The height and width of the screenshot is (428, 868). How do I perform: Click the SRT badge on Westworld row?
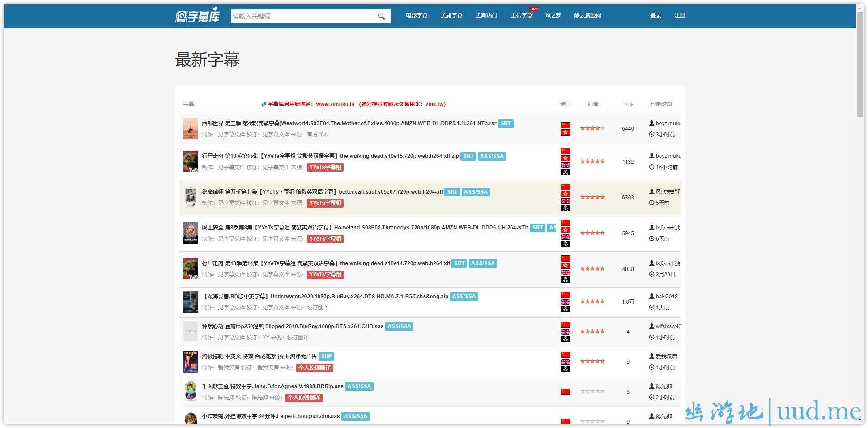[x=506, y=123]
